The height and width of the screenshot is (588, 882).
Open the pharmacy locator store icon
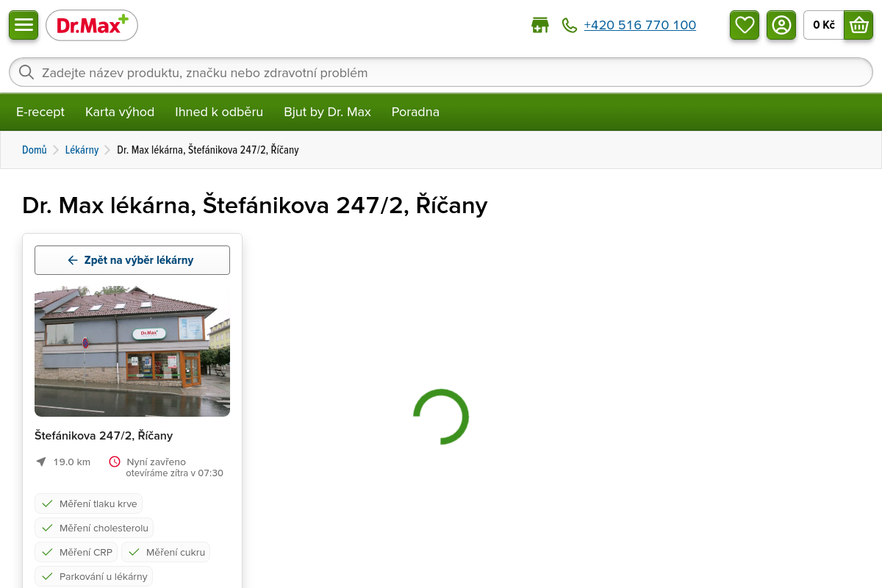click(540, 25)
